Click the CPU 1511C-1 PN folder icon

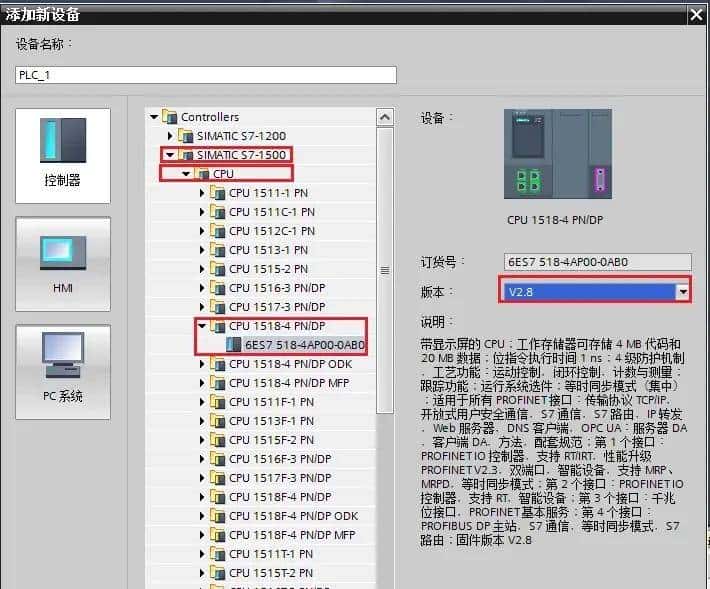tap(218, 212)
